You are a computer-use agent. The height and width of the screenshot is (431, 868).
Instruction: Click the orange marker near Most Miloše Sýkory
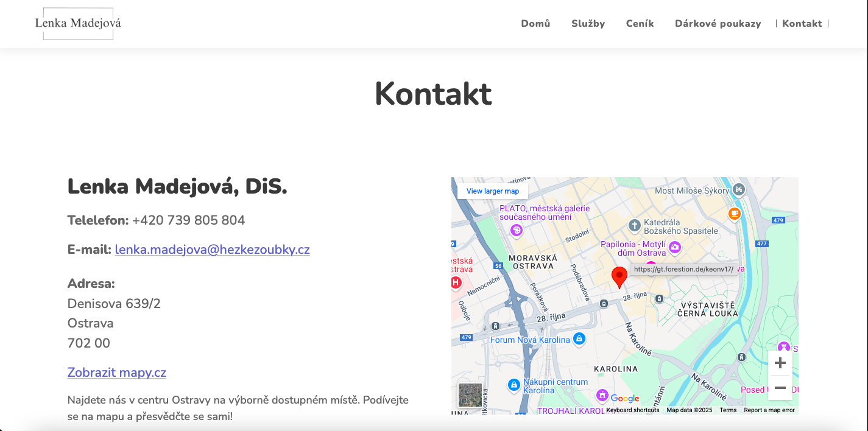click(x=734, y=214)
